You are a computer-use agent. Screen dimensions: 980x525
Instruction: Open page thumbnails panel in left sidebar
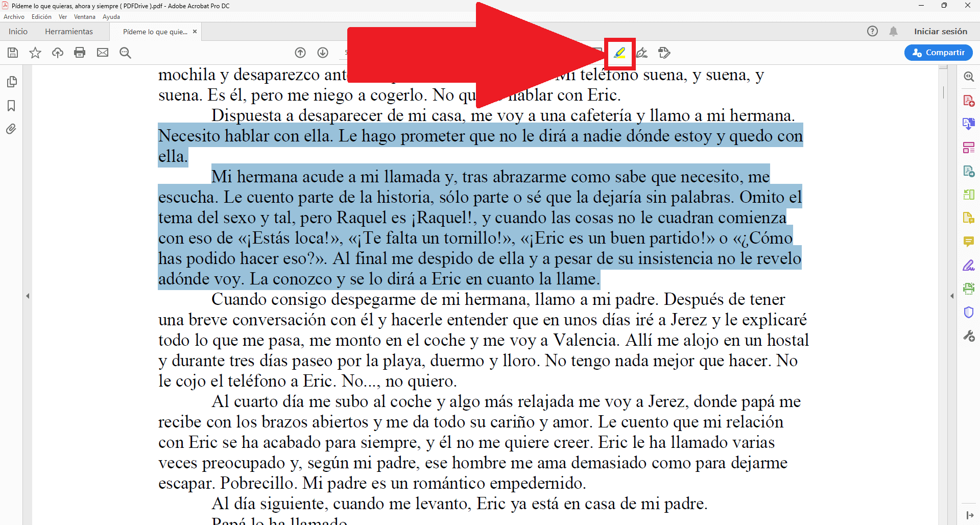tap(12, 82)
